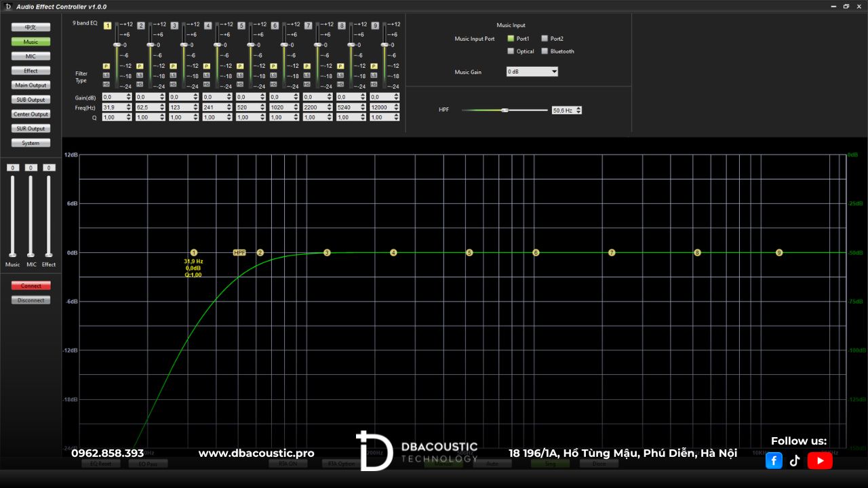This screenshot has height=488, width=868.
Task: Set band 7 filter type to P
Action: point(307,66)
